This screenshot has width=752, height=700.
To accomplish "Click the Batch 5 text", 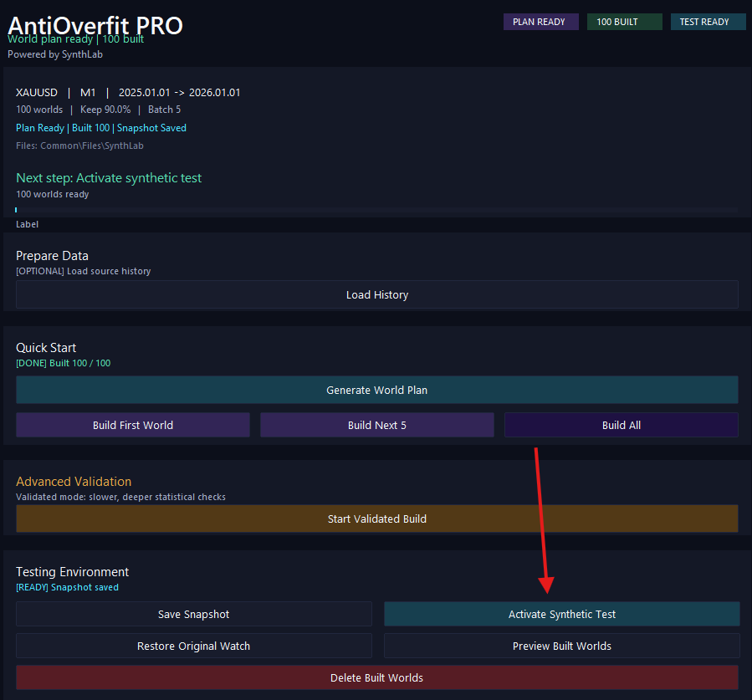I will [x=165, y=110].
